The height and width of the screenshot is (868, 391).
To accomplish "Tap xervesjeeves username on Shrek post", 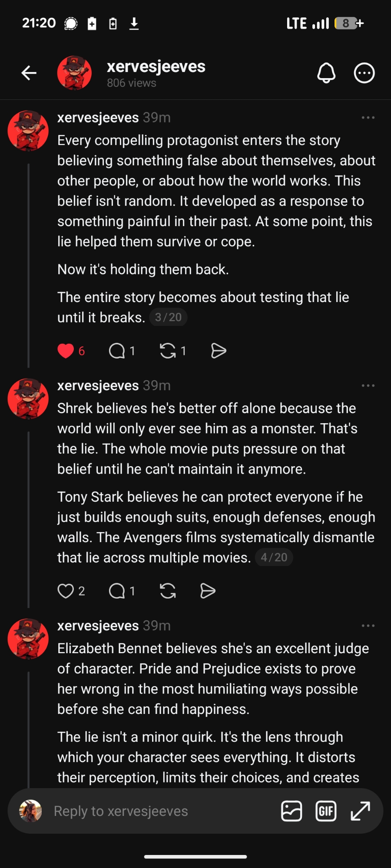I will tap(98, 385).
